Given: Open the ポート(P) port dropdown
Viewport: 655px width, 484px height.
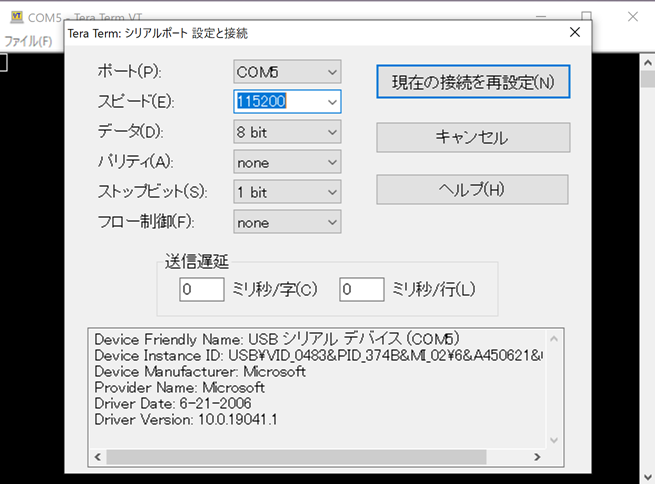Looking at the screenshot, I should pyautogui.click(x=287, y=72).
